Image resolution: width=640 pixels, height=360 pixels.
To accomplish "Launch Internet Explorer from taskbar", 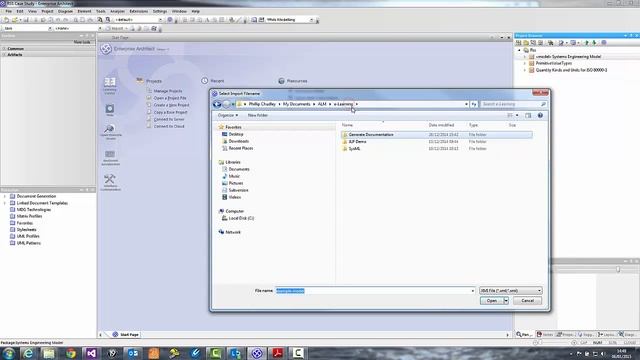I will click(x=28, y=353).
